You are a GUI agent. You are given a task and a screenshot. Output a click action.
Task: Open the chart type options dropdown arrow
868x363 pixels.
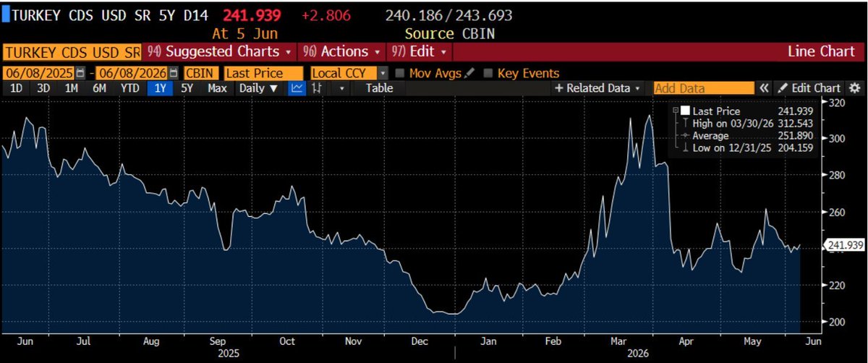(x=341, y=88)
